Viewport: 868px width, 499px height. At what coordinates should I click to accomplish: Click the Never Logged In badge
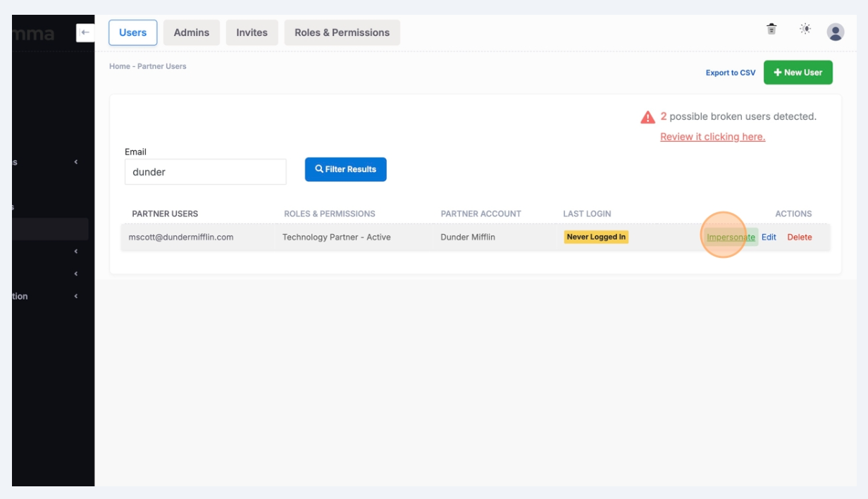(x=596, y=237)
